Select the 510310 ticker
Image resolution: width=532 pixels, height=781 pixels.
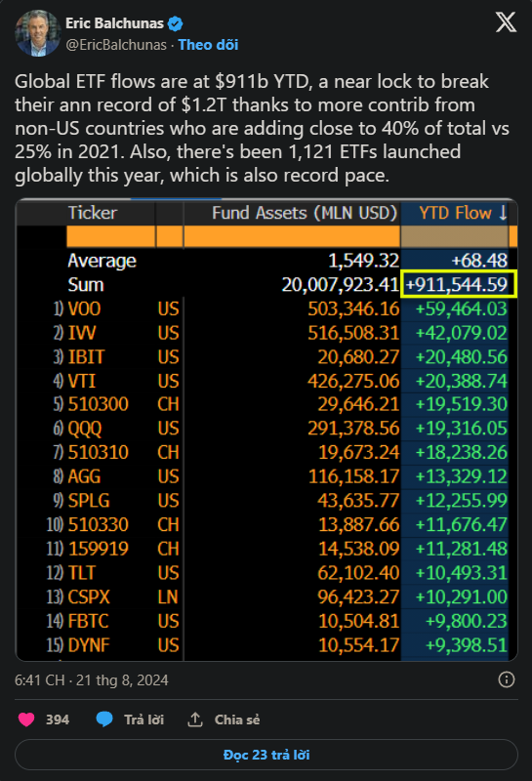point(99,452)
